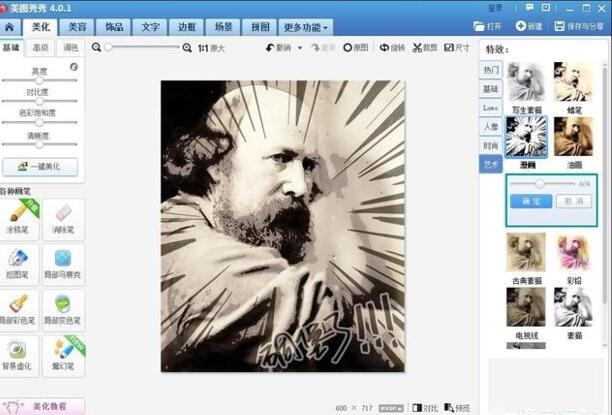Apply the 写生素描 effect thumbnail
The image size is (612, 415).
(526, 83)
